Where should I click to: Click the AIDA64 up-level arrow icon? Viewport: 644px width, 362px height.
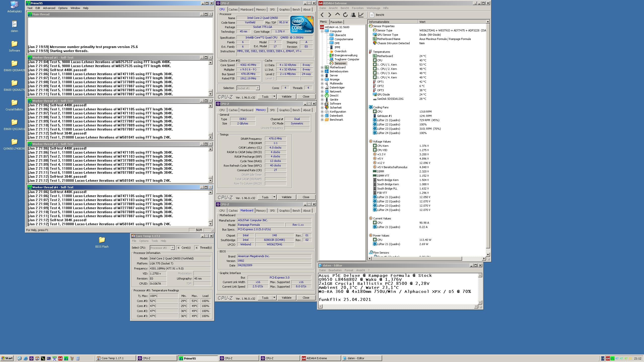338,15
